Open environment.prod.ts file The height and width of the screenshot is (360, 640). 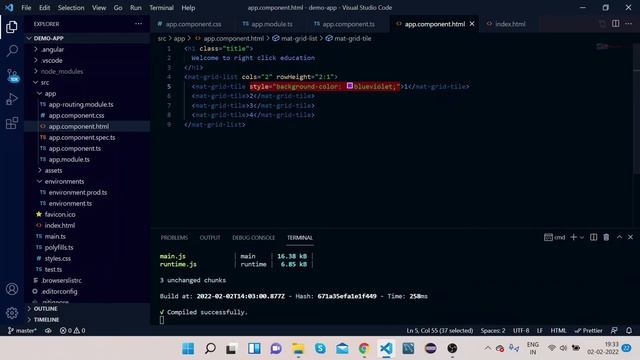coord(78,192)
